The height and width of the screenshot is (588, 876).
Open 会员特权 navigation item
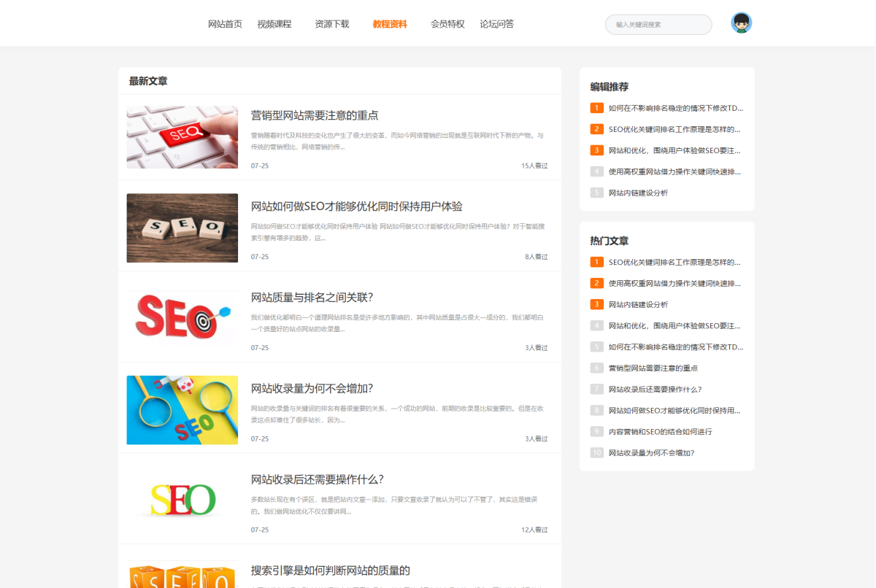447,24
